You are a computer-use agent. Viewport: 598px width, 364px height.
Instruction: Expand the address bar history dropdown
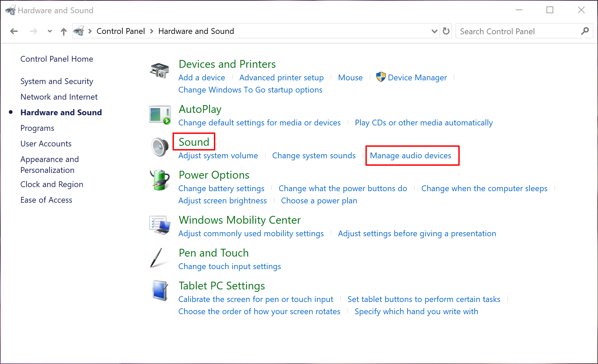[434, 31]
